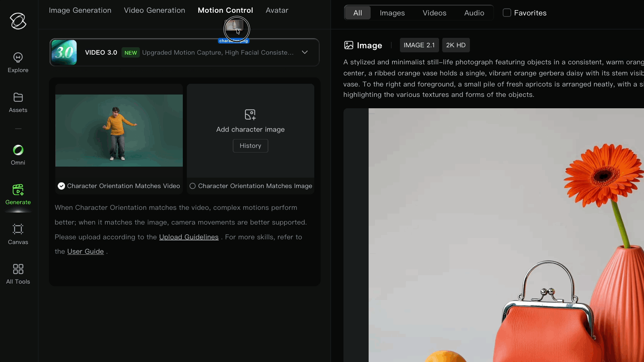Click the app logo at the top left
The image size is (644, 362).
pyautogui.click(x=18, y=21)
